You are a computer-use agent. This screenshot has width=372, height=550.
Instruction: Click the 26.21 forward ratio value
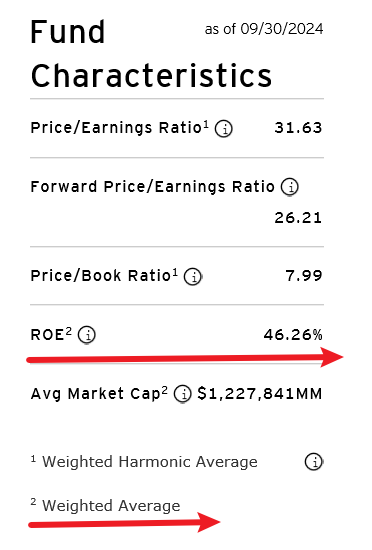tap(298, 218)
